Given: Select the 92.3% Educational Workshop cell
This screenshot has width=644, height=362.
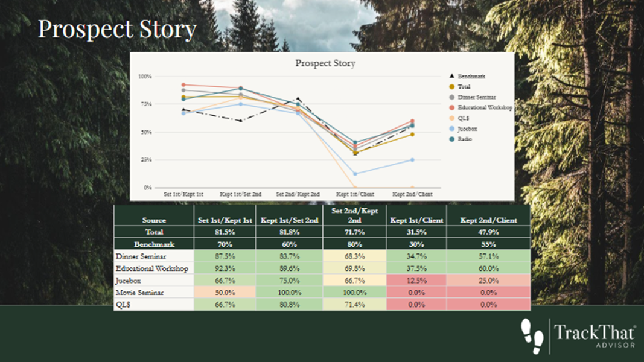Looking at the screenshot, I should 225,268.
